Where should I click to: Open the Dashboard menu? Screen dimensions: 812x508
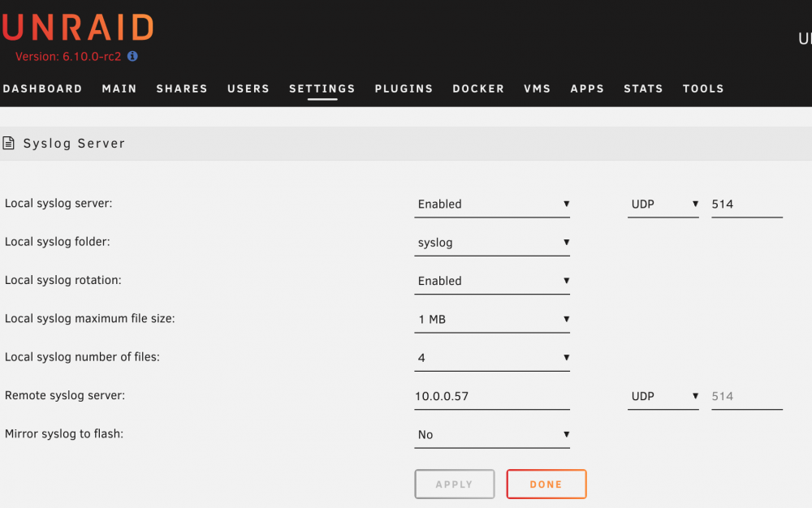pyautogui.click(x=42, y=88)
